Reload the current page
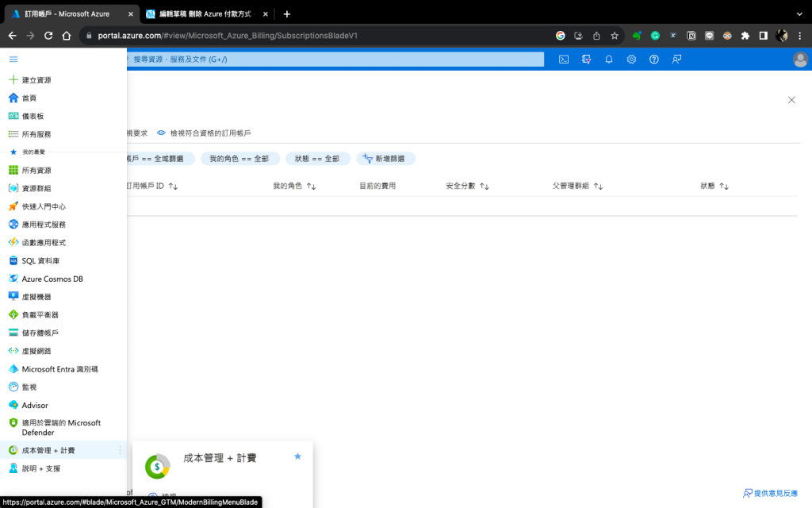This screenshot has height=508, width=812. pyautogui.click(x=48, y=36)
